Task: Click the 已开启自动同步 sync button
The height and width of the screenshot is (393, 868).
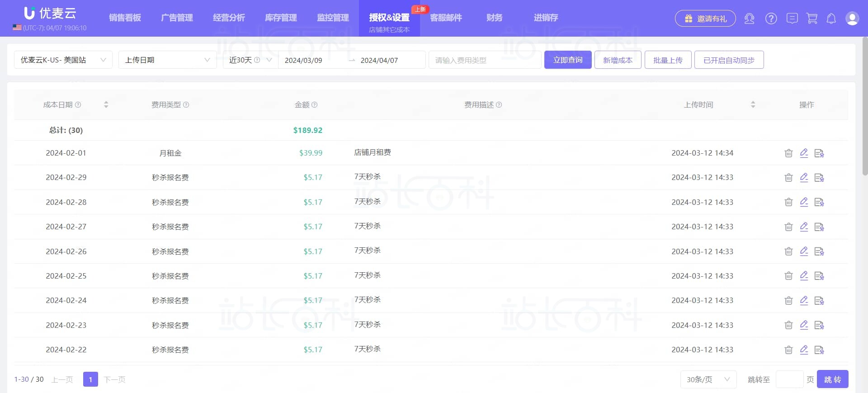Action: pyautogui.click(x=729, y=60)
